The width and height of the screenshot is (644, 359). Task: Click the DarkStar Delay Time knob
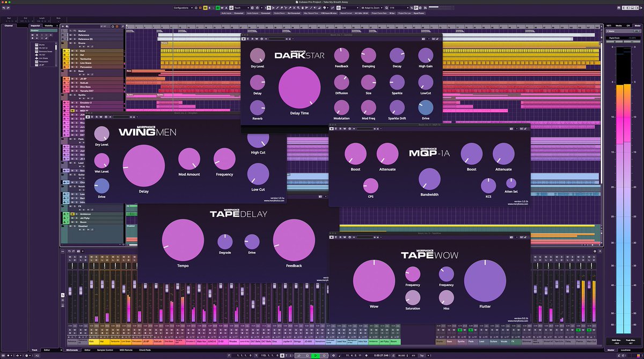(299, 87)
